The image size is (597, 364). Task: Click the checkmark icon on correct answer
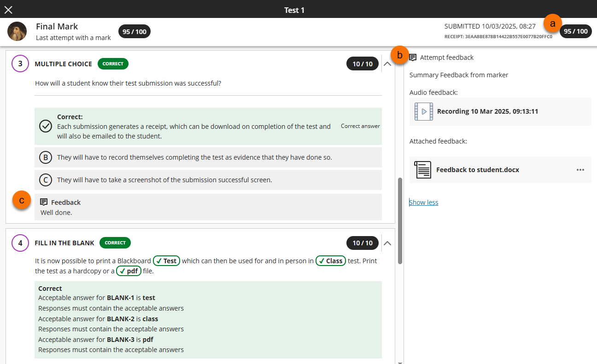[x=45, y=126]
